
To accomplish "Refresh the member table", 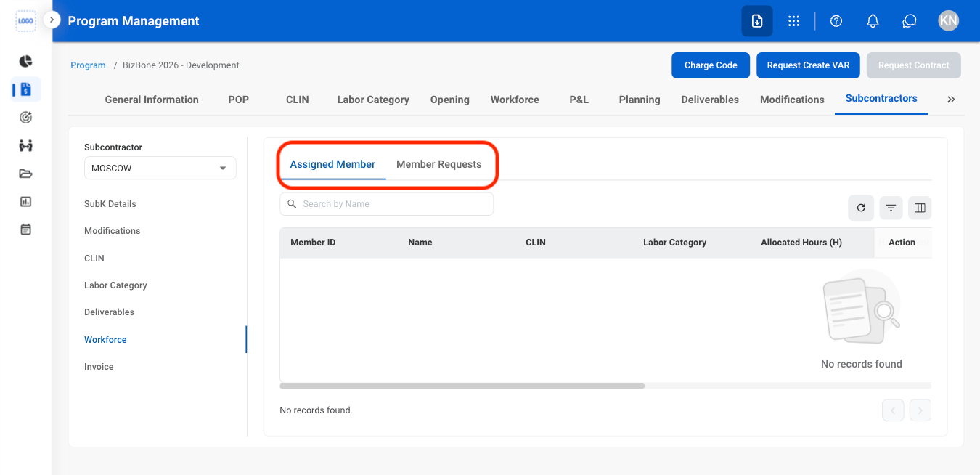I will 861,208.
